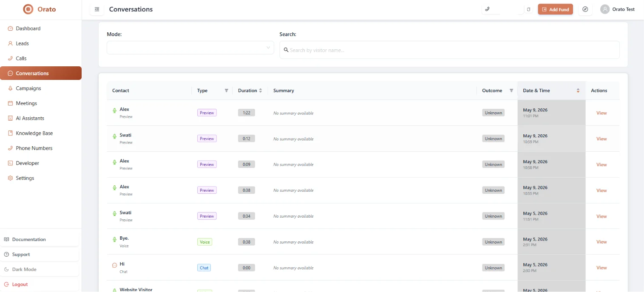Open the Outcome column filter

(511, 91)
